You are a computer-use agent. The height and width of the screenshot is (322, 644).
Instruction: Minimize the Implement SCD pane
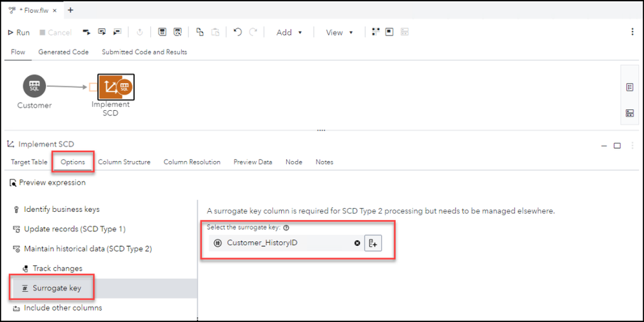click(x=604, y=146)
